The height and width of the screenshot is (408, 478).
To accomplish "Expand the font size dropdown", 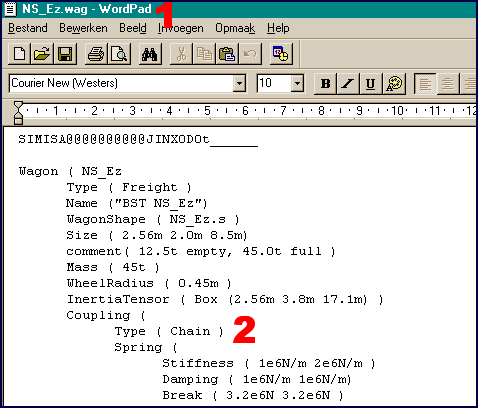I will [297, 83].
